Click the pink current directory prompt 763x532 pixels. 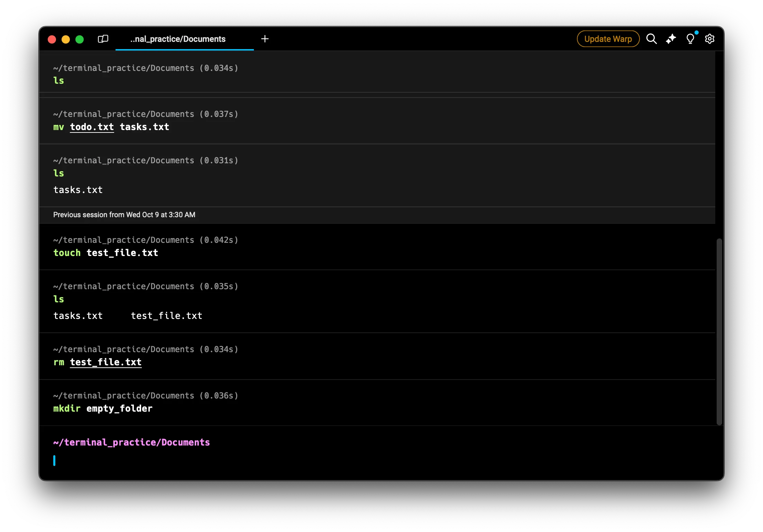(x=131, y=442)
